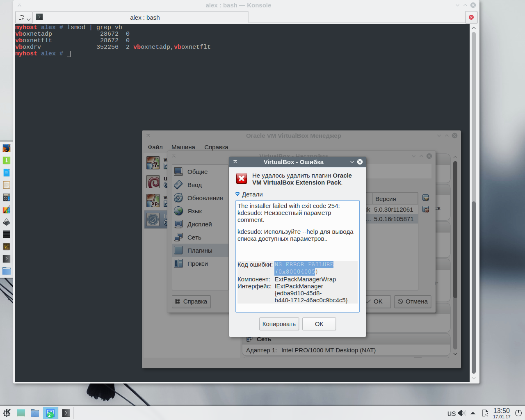Select the Прокси settings category
Image resolution: width=525 pixels, height=420 pixels.
(x=200, y=264)
